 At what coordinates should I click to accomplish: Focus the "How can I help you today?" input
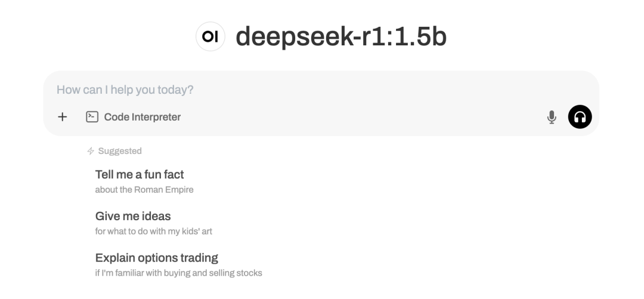(125, 91)
